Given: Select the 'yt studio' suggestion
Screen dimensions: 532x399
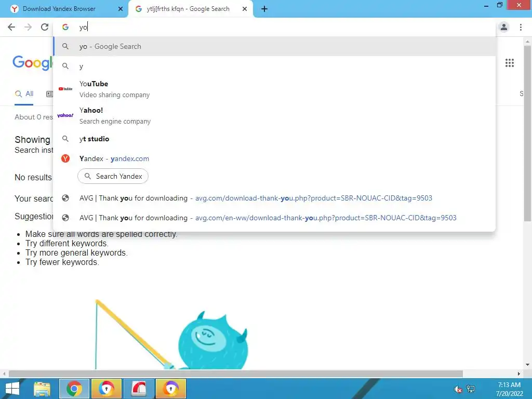Looking at the screenshot, I should pyautogui.click(x=274, y=139).
